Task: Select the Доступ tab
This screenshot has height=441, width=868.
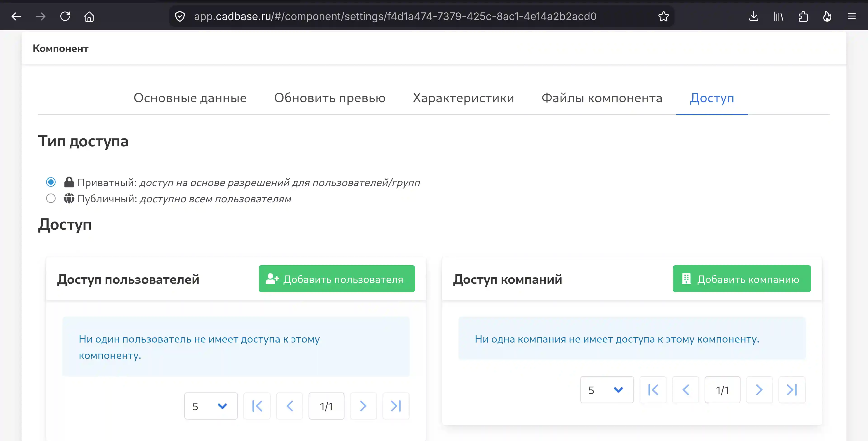Action: pos(712,98)
